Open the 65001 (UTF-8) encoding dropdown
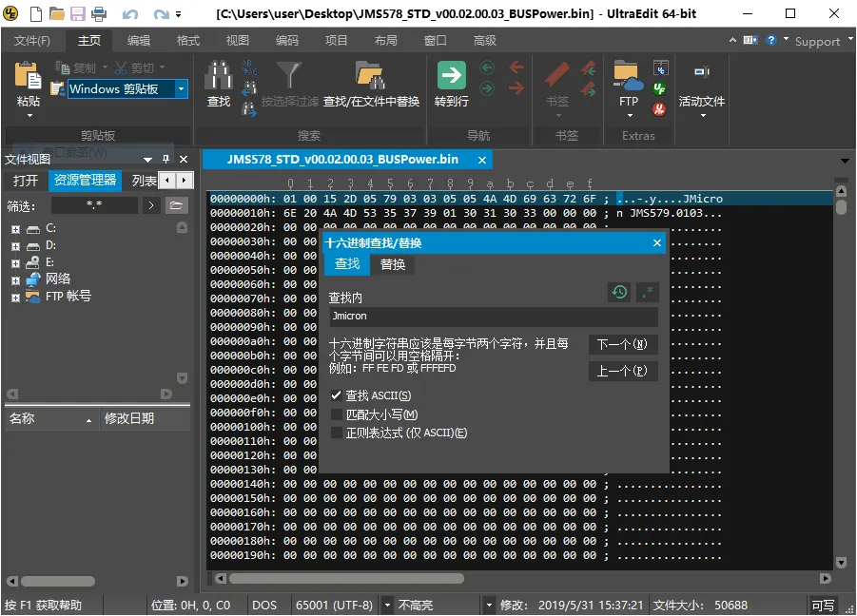The image size is (857, 616). [x=387, y=605]
